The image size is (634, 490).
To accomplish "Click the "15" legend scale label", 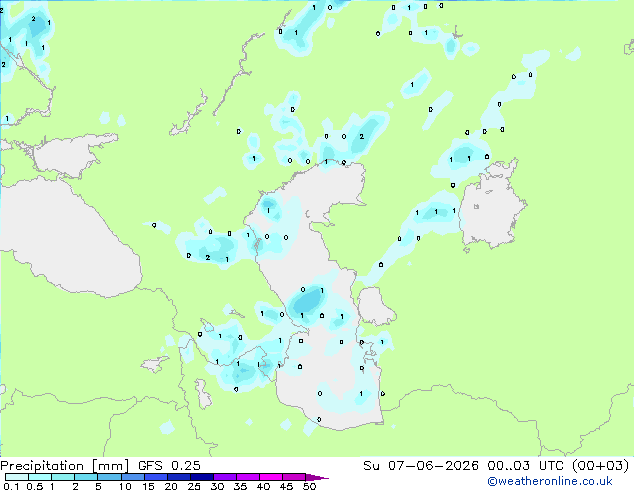I will pyautogui.click(x=148, y=486).
